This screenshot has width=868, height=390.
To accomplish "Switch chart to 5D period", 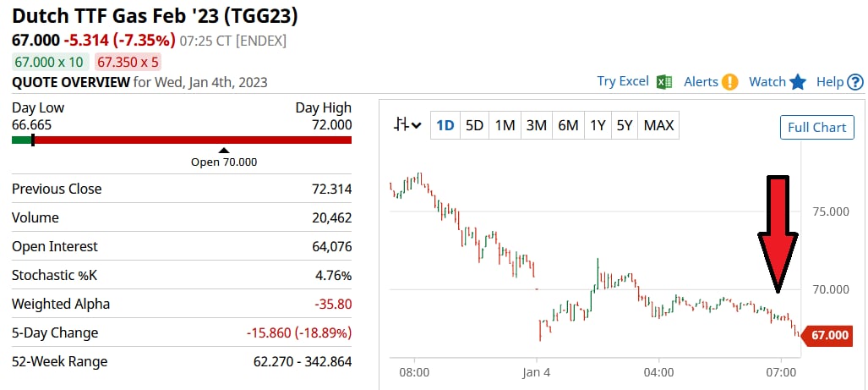I will pyautogui.click(x=474, y=126).
